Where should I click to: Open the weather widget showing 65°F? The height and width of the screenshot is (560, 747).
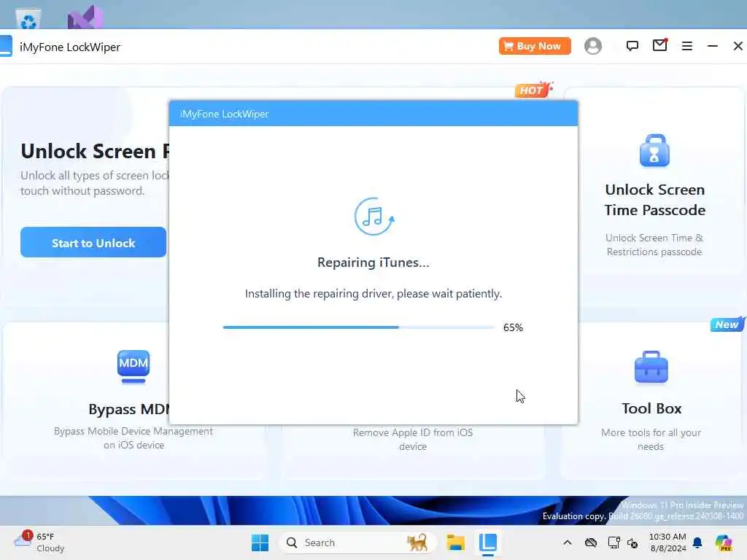pos(39,542)
